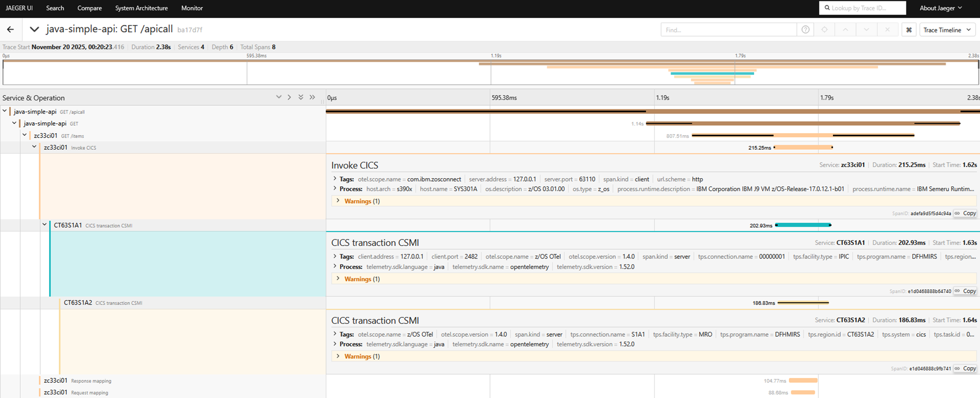Click the JAEGER UI logo link
Viewport: 980px width, 398px height.
(19, 8)
